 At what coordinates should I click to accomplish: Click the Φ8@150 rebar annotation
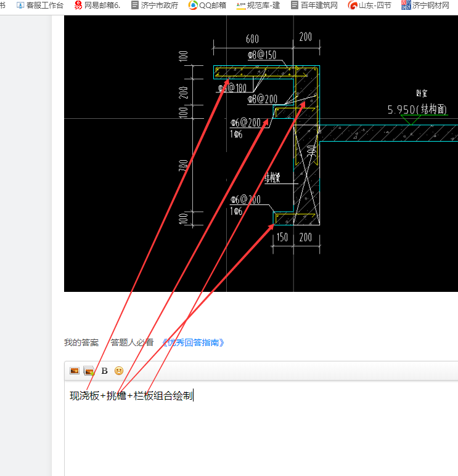click(x=262, y=55)
